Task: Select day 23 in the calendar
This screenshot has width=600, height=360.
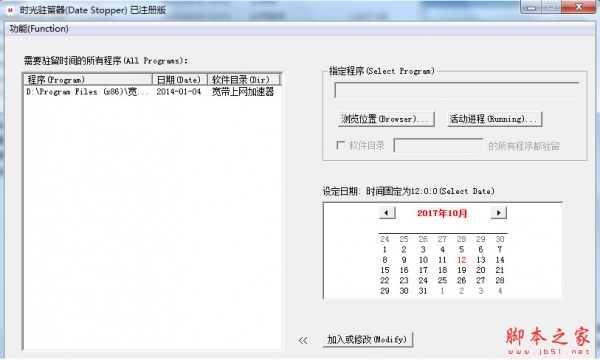Action: [404, 280]
